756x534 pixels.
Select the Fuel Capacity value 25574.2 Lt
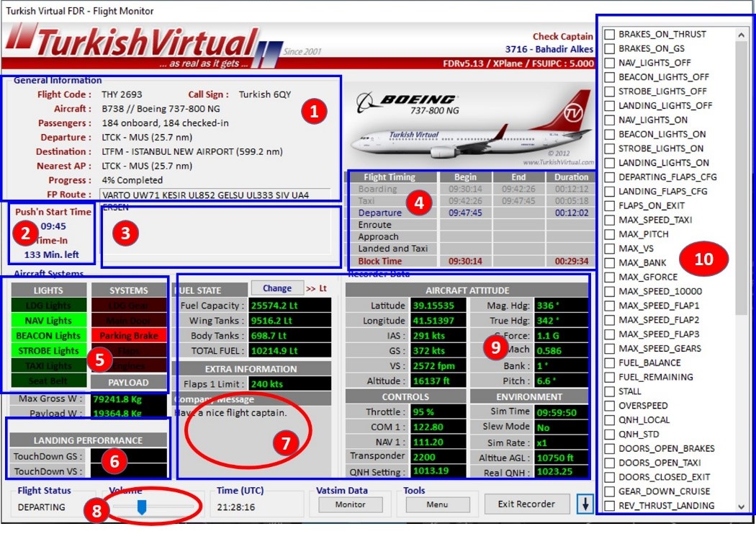[x=289, y=306]
